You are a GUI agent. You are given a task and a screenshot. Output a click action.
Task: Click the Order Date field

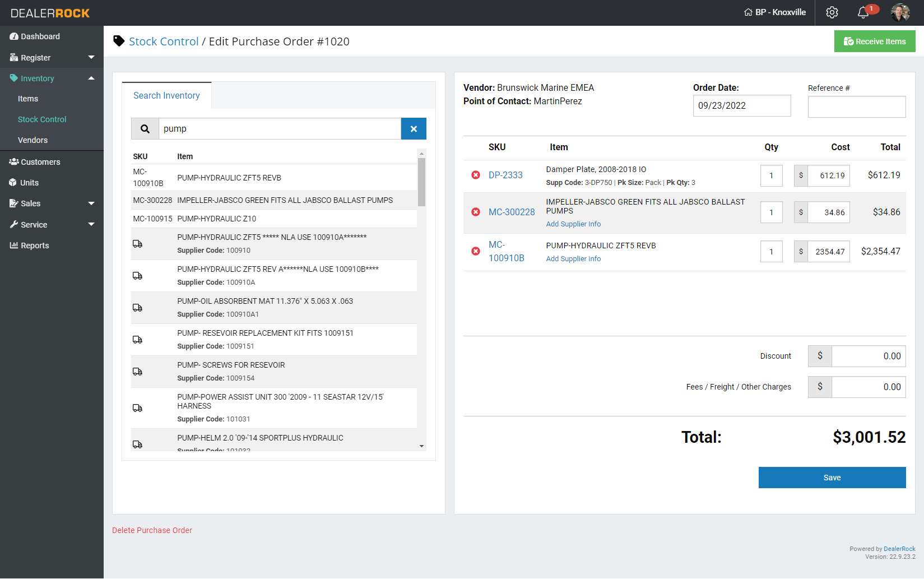[x=742, y=105]
